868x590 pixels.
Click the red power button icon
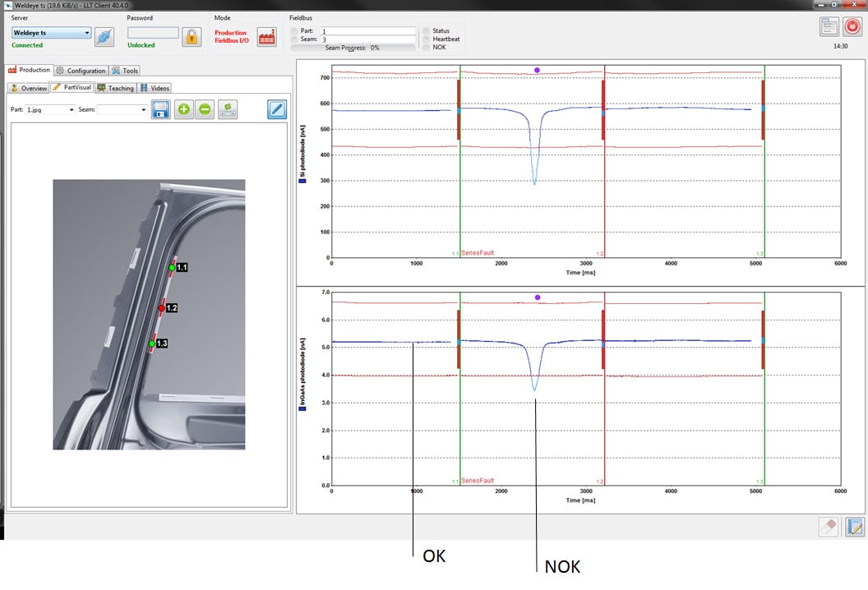(852, 26)
